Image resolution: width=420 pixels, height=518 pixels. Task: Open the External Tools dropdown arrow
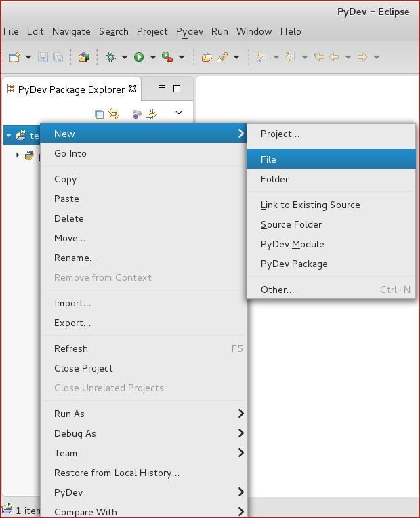point(182,57)
